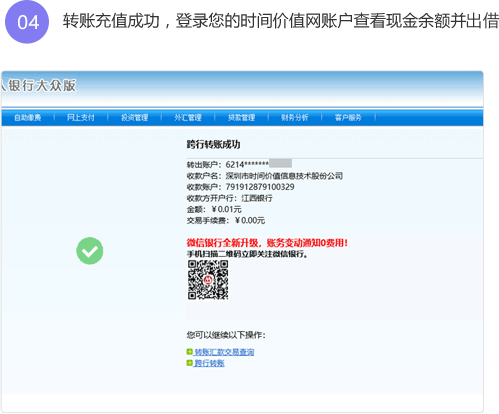Follow the 转账汇款交易查询 link

point(224,352)
